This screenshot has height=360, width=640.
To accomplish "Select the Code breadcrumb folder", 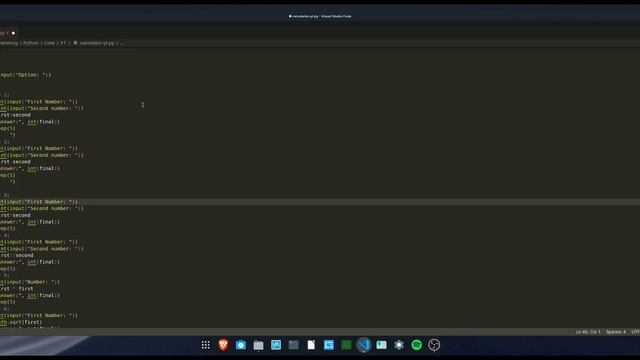I will point(49,43).
